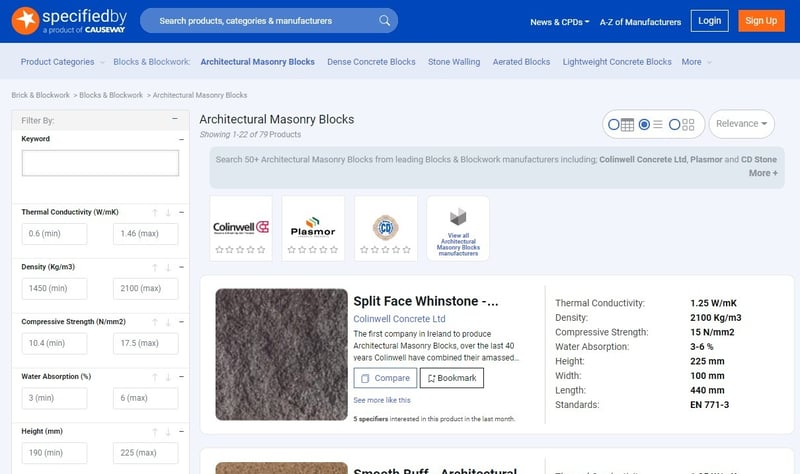Viewport: 800px width, 474px height.
Task: Click Water Absorption max field
Action: pos(145,398)
